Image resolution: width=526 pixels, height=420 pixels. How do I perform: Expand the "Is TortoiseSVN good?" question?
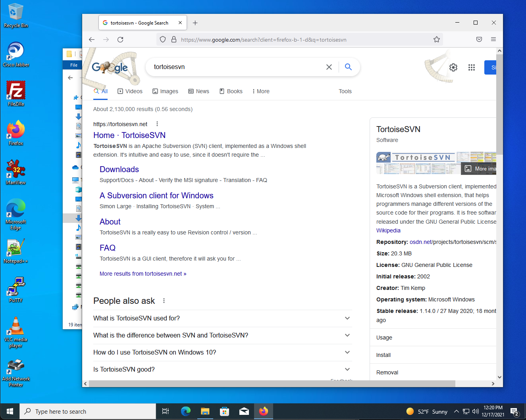[222, 369]
